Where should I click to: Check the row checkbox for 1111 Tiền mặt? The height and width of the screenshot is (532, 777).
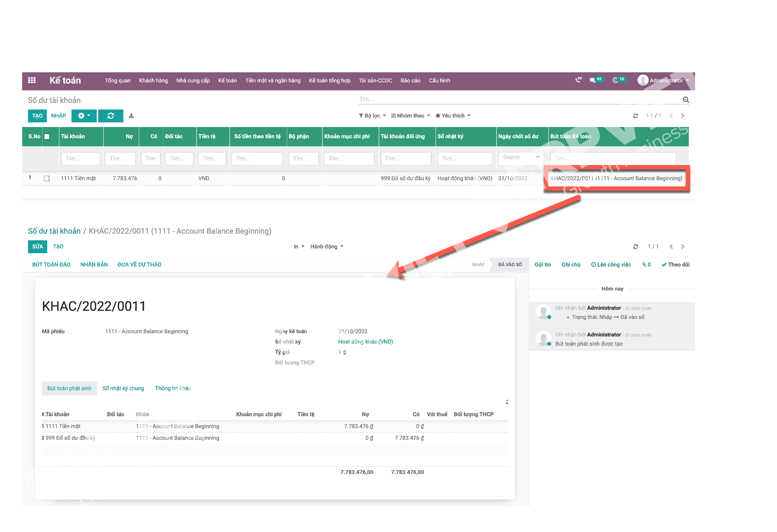[47, 178]
